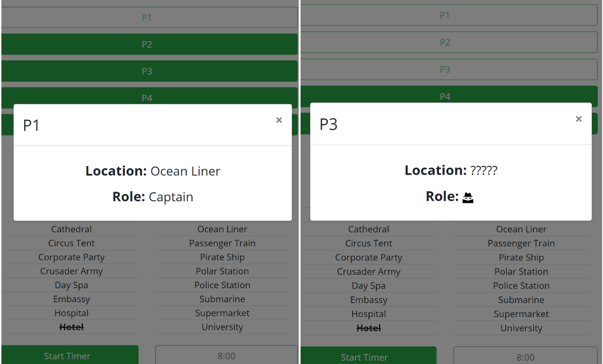Strike Circus Tent on the P3 screen
Image resolution: width=603 pixels, height=364 pixels.
point(368,243)
